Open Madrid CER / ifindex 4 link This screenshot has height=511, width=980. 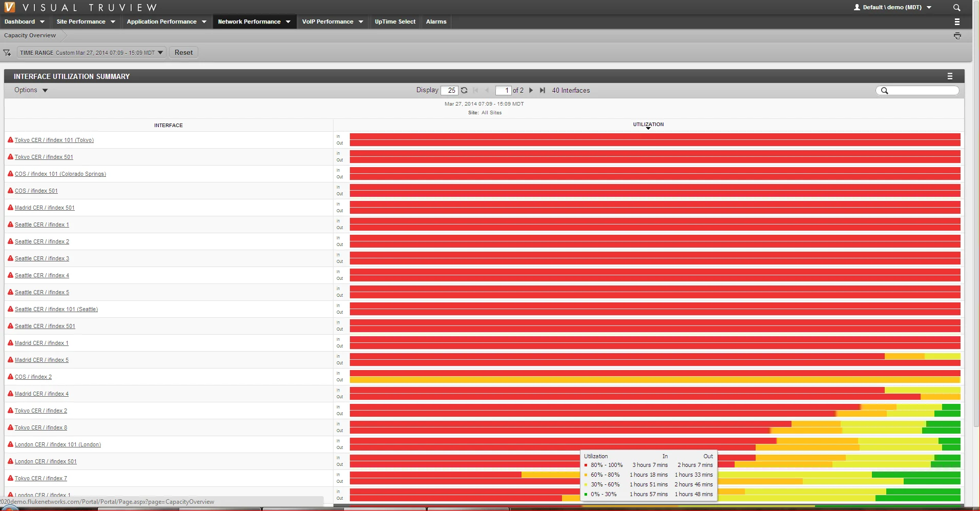pyautogui.click(x=41, y=394)
